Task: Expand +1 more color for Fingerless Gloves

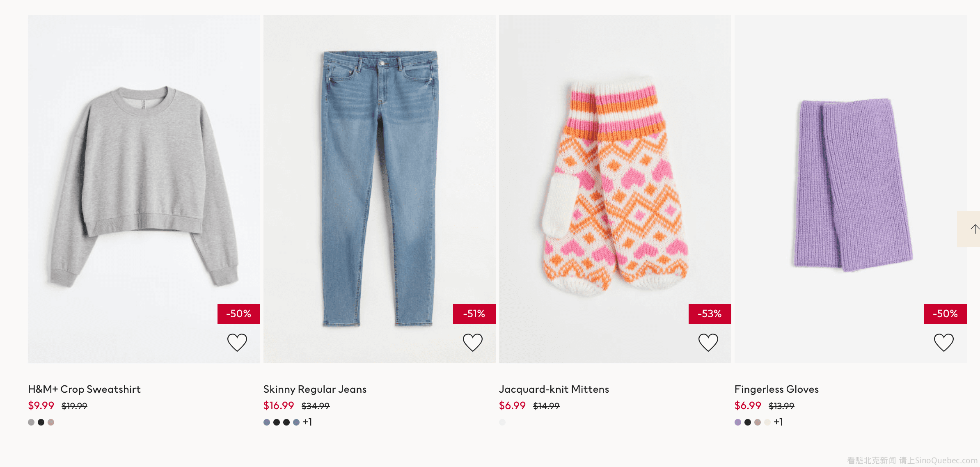Action: coord(779,422)
